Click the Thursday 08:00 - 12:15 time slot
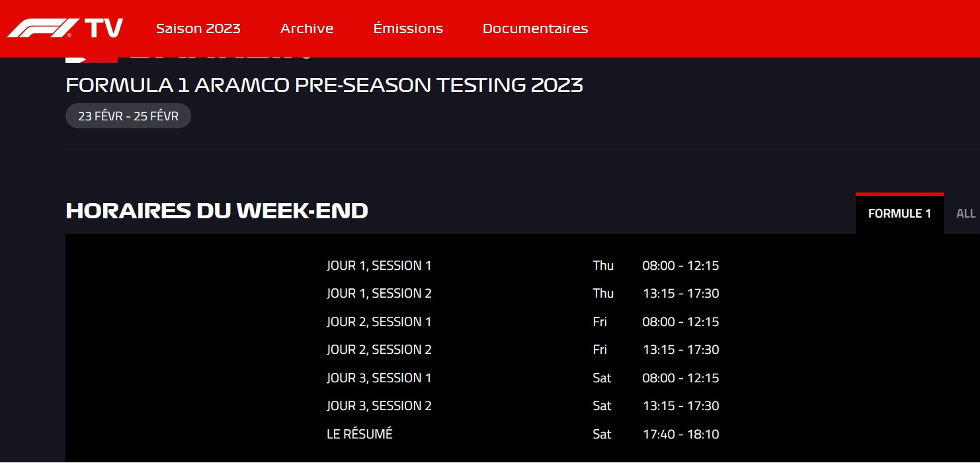 point(680,266)
